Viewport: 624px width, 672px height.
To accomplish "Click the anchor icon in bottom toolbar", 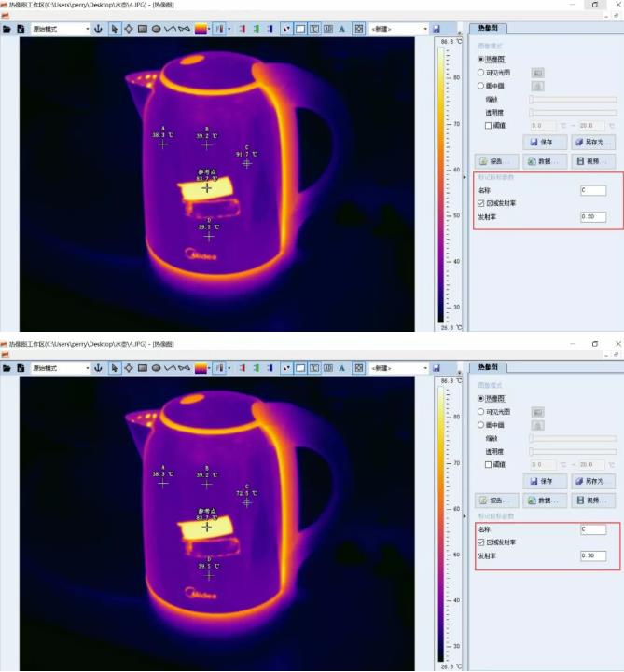I will pyautogui.click(x=98, y=368).
